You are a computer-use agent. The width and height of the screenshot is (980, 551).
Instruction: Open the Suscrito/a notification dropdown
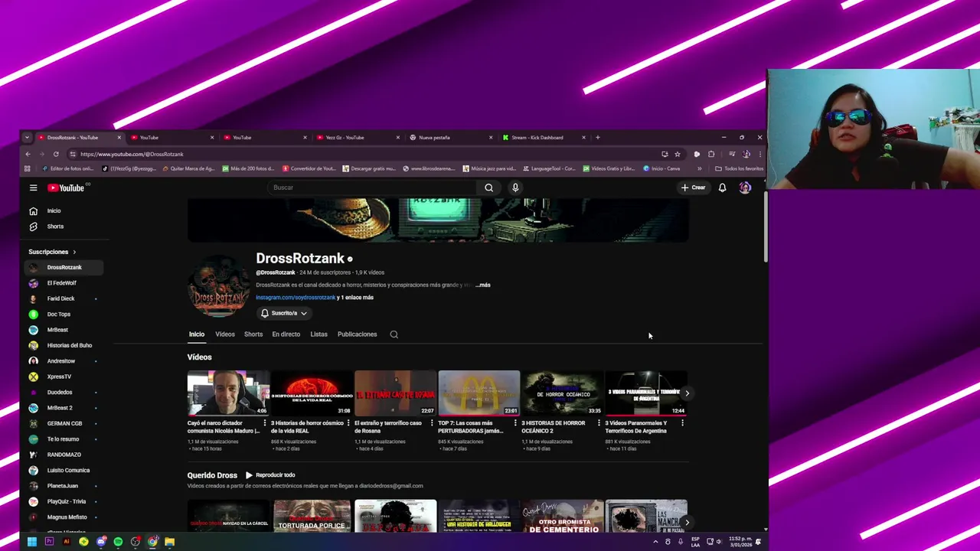pyautogui.click(x=284, y=313)
